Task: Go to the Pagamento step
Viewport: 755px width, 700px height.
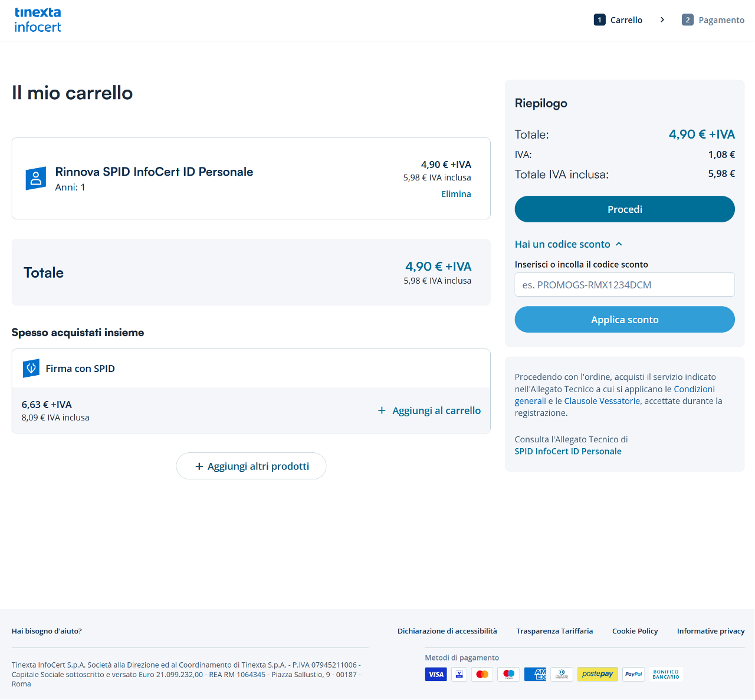Action: coord(713,20)
